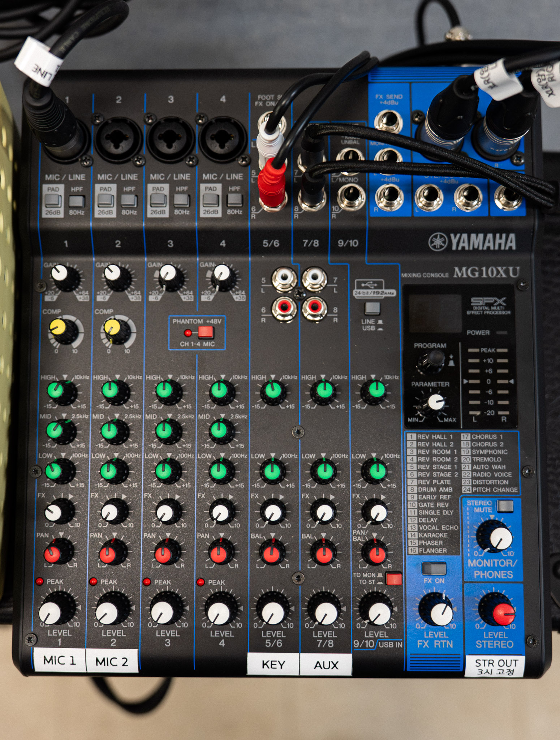Toggle the red PHANTOM +48V switch
560x740 pixels.
[206, 332]
